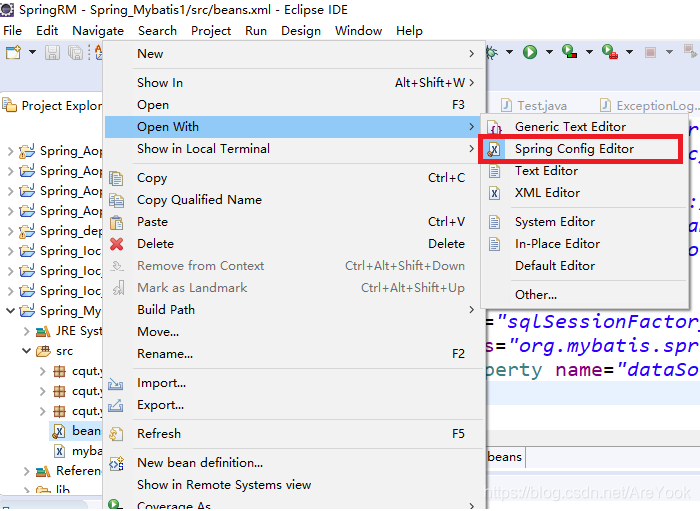Click the System Editor document icon

tap(495, 222)
